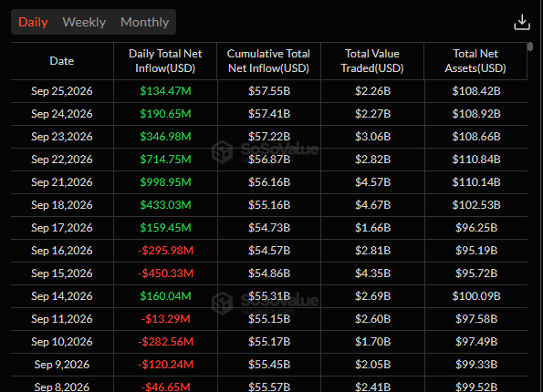The height and width of the screenshot is (392, 543).
Task: Click the $998.95M inflow value
Action: tap(165, 182)
